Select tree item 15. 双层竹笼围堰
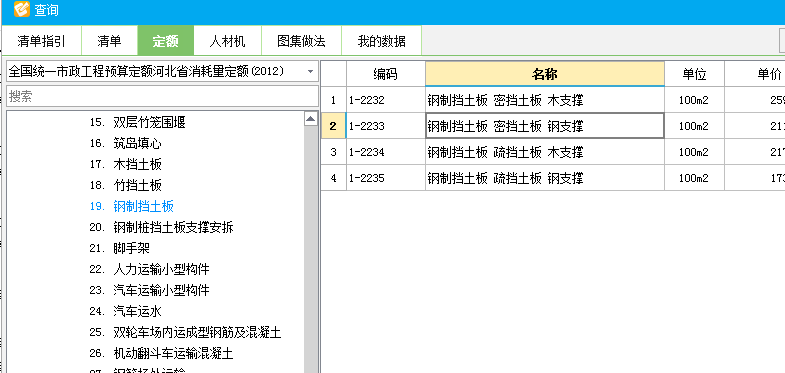Image resolution: width=785 pixels, height=373 pixels. (137, 122)
